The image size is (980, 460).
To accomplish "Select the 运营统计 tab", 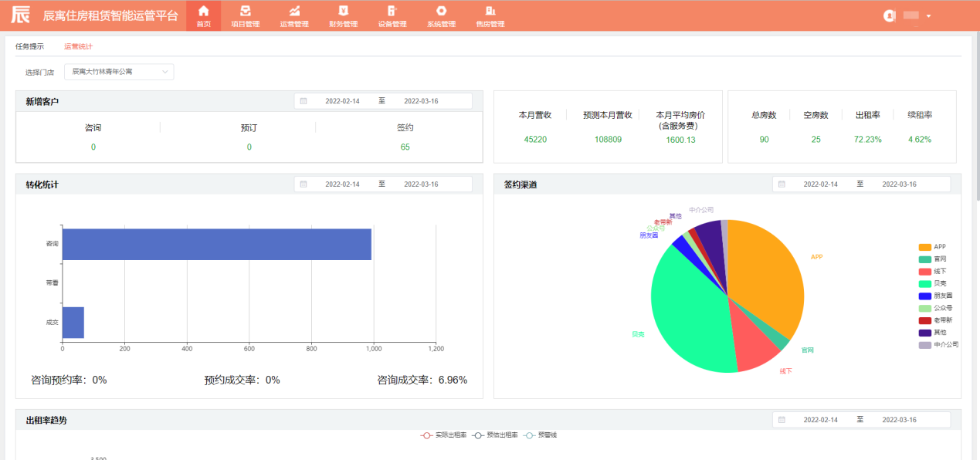I will 78,46.
